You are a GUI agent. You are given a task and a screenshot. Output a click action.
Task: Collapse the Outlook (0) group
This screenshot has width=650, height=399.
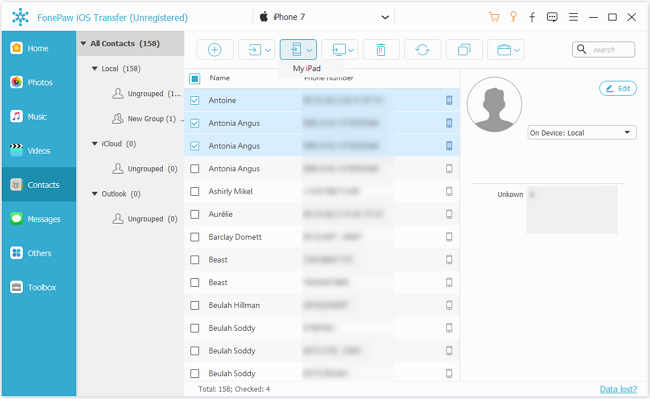click(x=95, y=194)
